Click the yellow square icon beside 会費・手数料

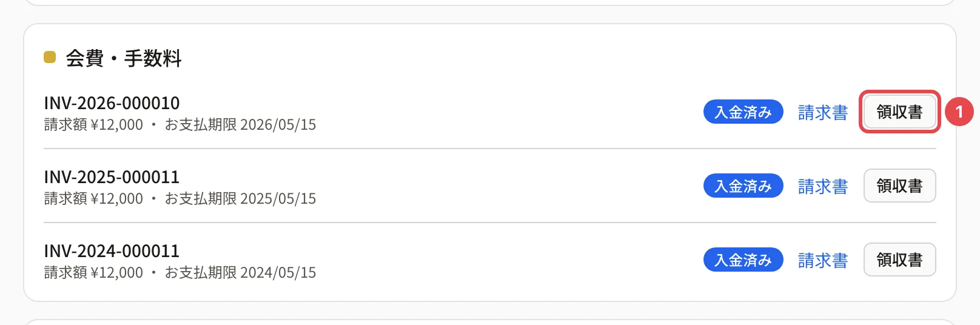pos(50,58)
